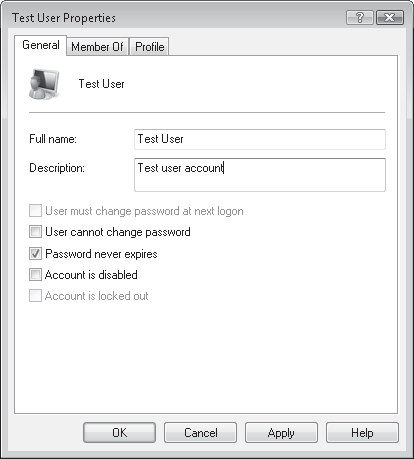Uncheck Password never expires
This screenshot has height=459, width=414.
click(x=35, y=254)
